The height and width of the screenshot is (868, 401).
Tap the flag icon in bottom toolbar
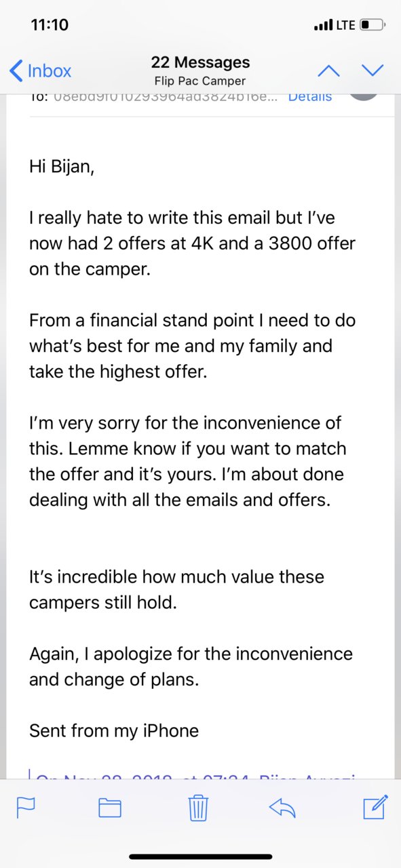pyautogui.click(x=26, y=807)
